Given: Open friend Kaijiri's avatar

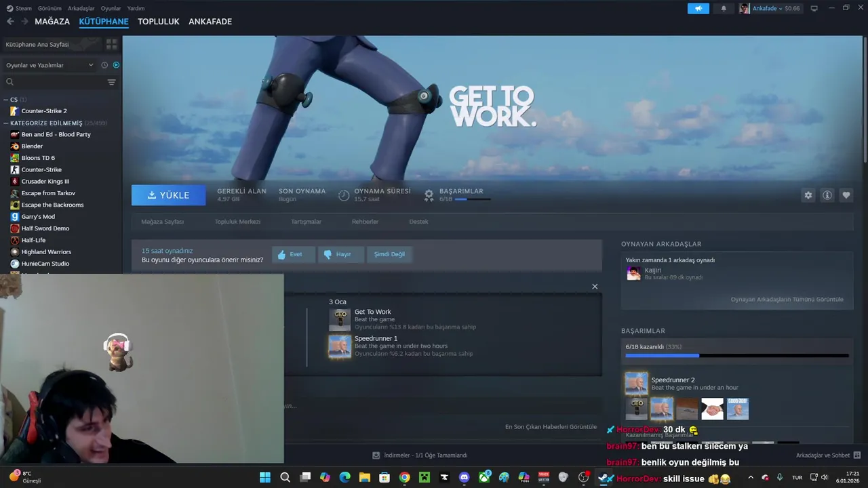Looking at the screenshot, I should [633, 273].
